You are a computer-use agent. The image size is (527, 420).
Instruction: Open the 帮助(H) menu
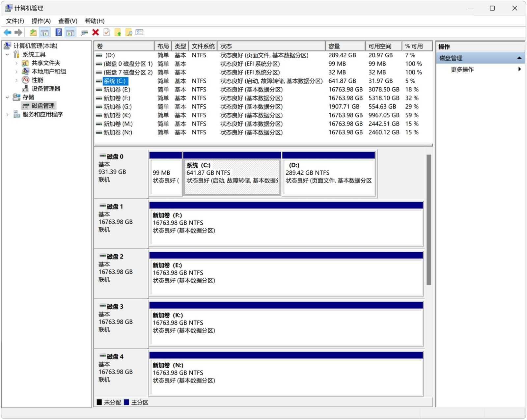click(x=95, y=21)
